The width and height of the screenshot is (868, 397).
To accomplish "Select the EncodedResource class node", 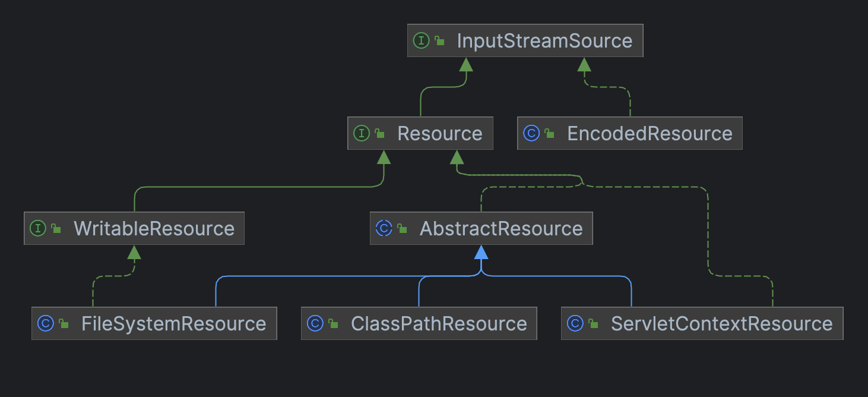I will [629, 133].
